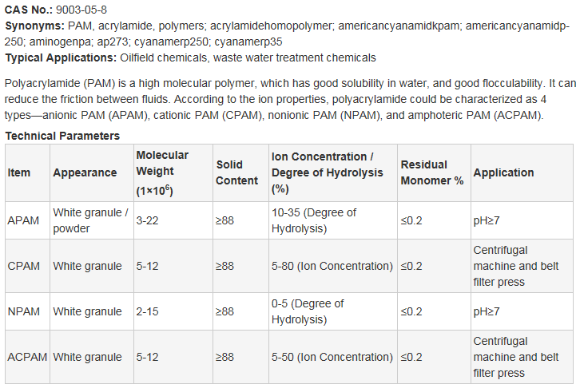Click the CAS No. value 9003-05-8
Image resolution: width=584 pixels, height=392 pixels.
coord(81,10)
